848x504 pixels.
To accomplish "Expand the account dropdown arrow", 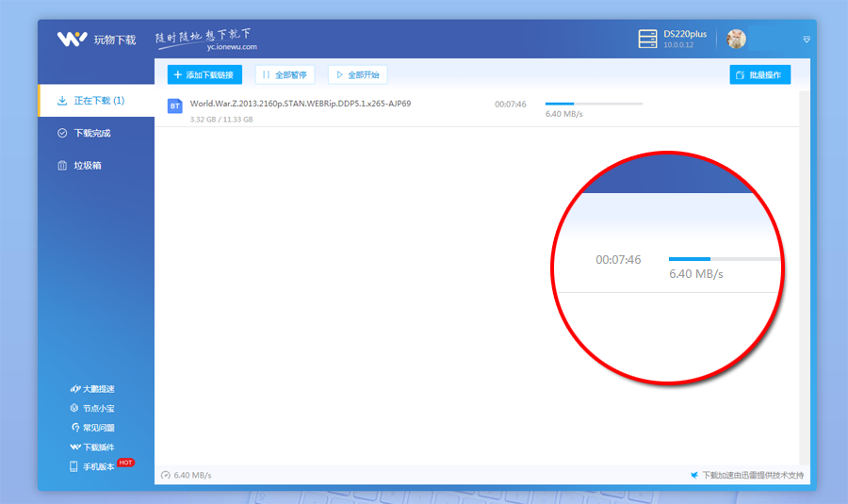I will (807, 40).
